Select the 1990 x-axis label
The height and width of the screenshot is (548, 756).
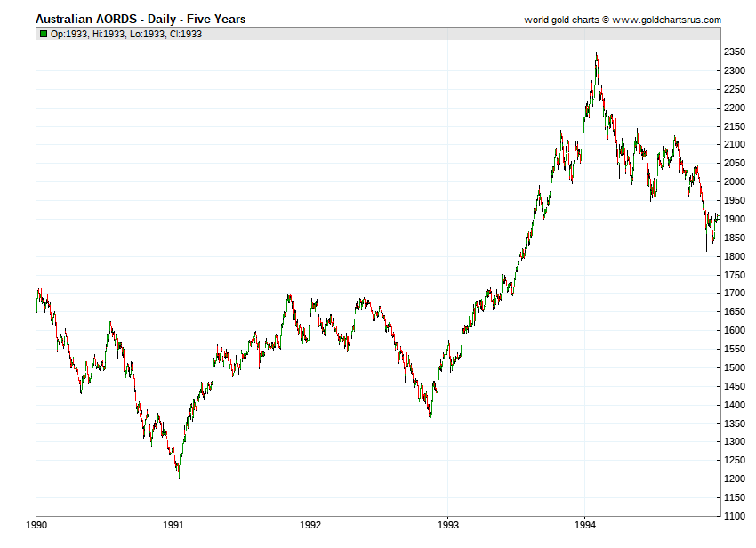click(x=36, y=525)
